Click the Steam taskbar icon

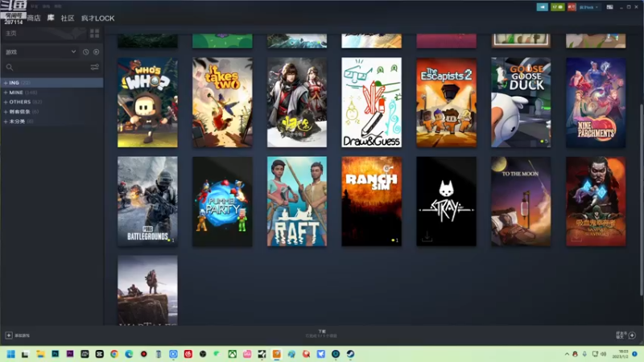350,354
